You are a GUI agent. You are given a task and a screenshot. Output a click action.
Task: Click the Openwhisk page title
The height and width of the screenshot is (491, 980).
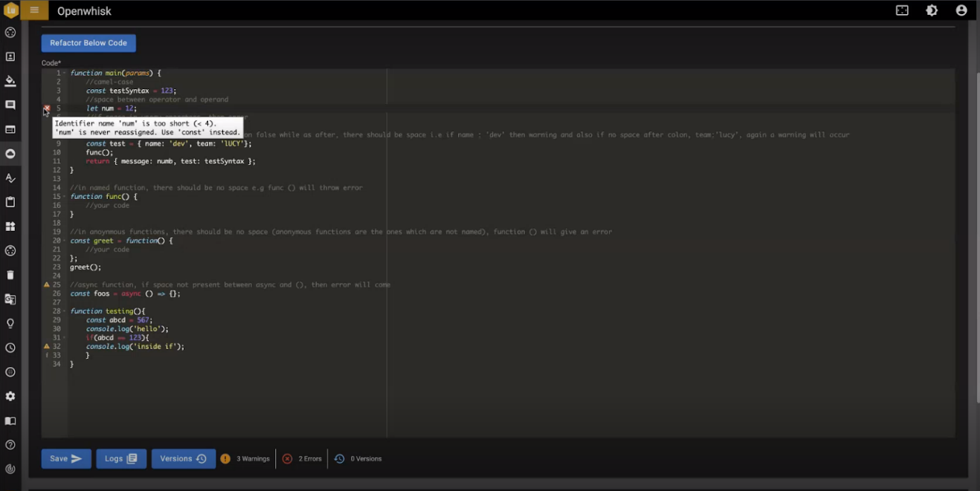point(84,11)
